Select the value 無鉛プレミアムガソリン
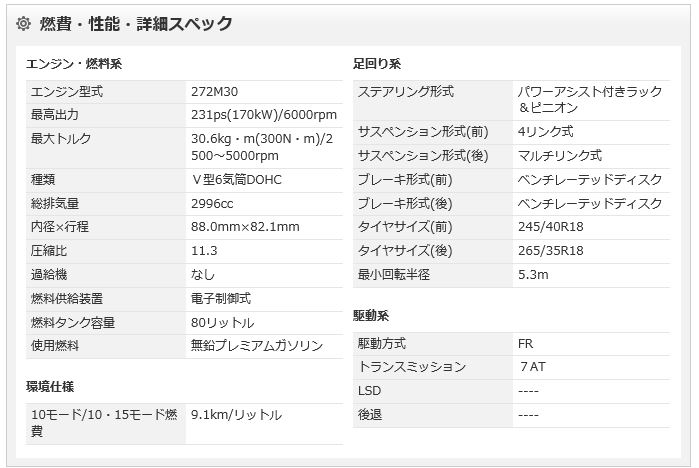699x468 pixels. (x=257, y=345)
